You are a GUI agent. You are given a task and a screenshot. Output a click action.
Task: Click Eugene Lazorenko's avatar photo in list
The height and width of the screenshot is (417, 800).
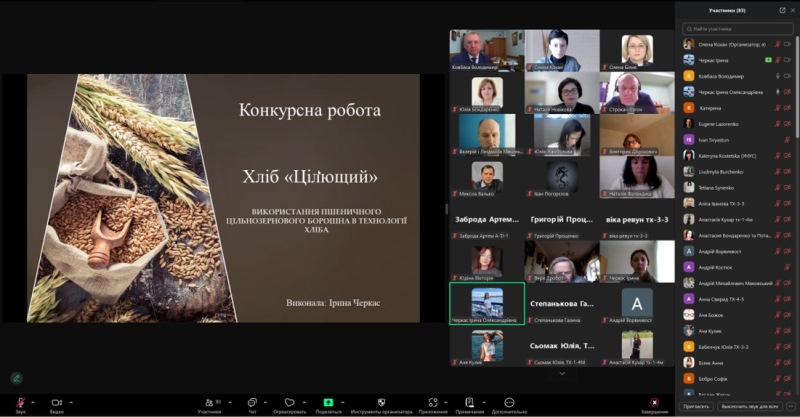(x=689, y=124)
